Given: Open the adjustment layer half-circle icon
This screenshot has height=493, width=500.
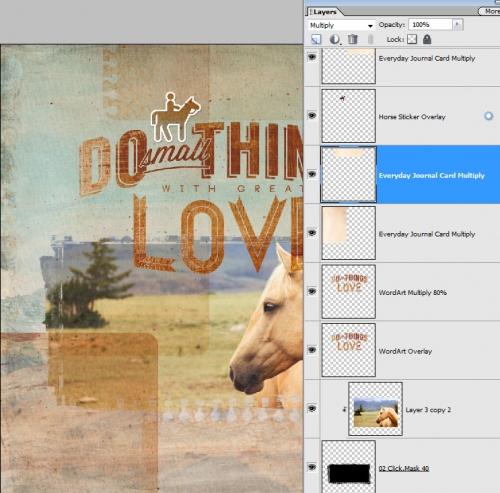Looking at the screenshot, I should point(335,39).
